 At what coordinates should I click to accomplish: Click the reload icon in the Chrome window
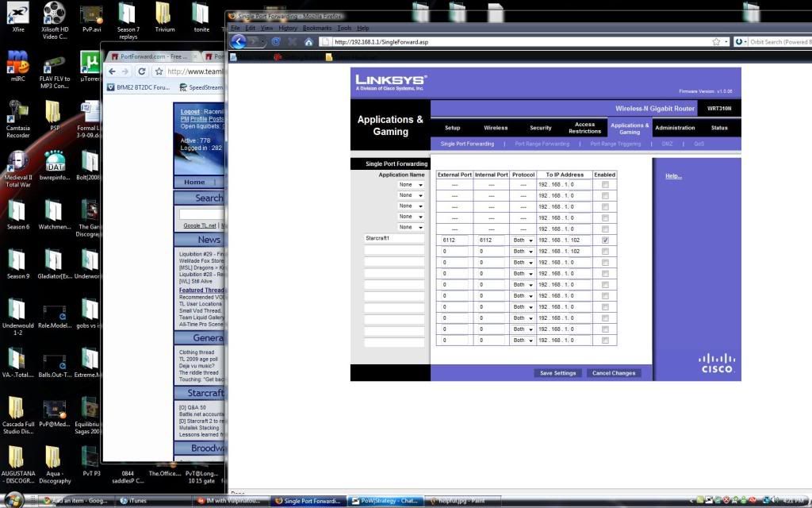click(141, 71)
